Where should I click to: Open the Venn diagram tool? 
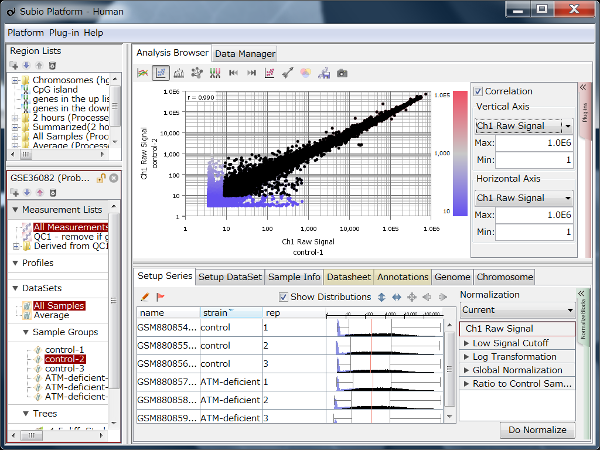click(306, 73)
